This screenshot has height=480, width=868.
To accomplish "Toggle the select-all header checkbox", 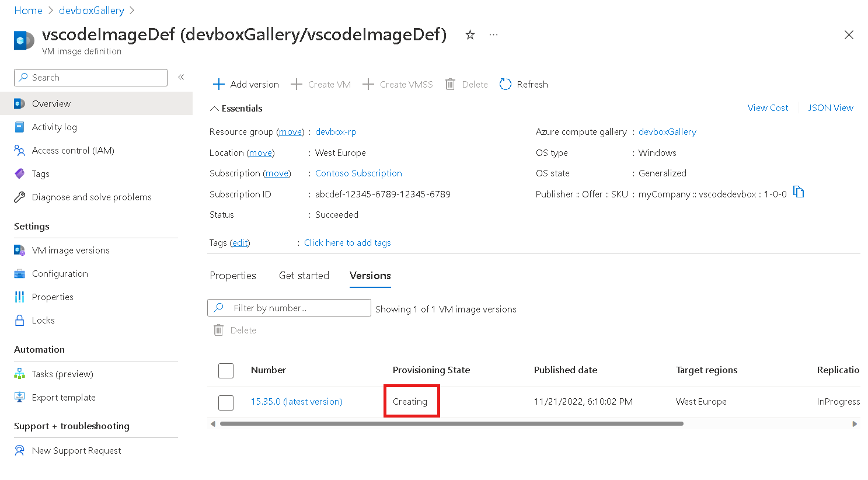I will click(226, 371).
